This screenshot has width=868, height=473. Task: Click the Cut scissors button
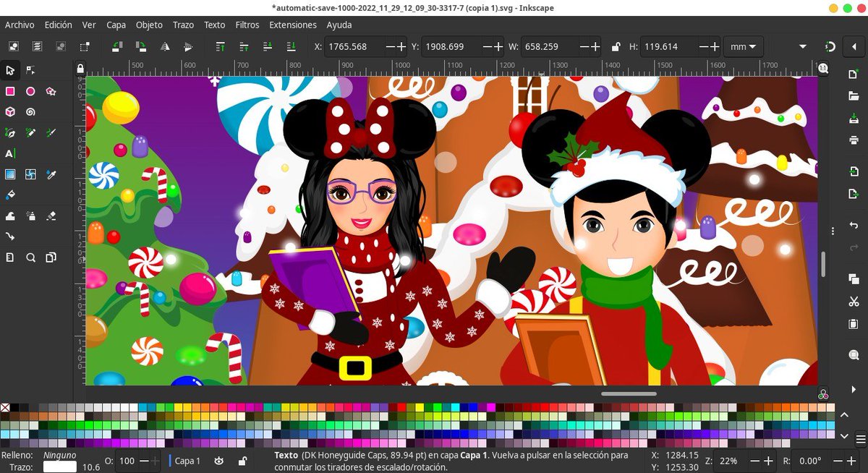pyautogui.click(x=854, y=302)
